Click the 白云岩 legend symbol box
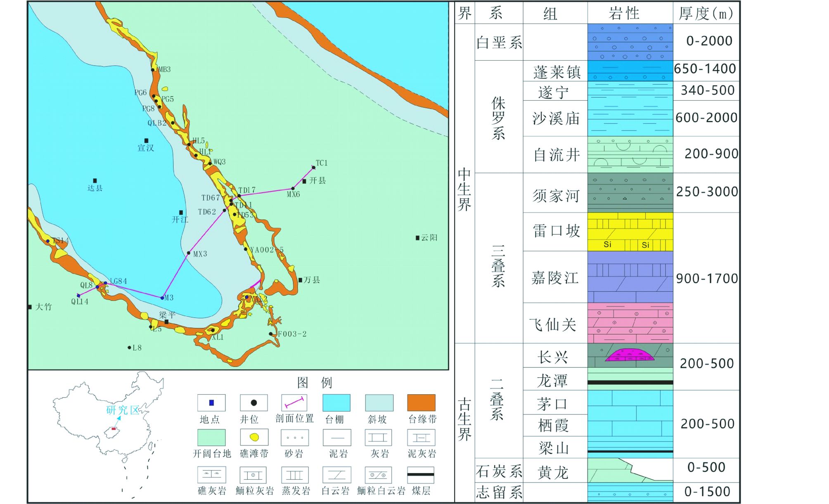Screen dimensions: 829x504 click(x=336, y=475)
